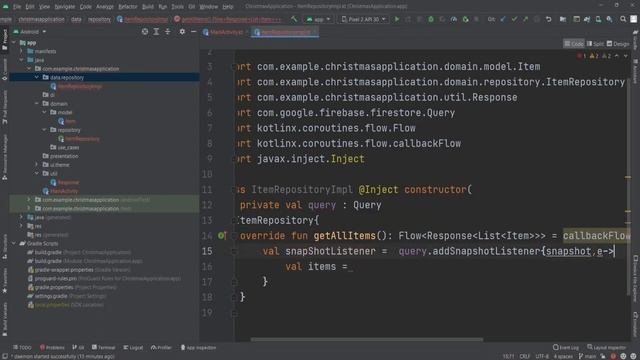Toggle the Build Variants side panel

pyautogui.click(x=4, y=319)
